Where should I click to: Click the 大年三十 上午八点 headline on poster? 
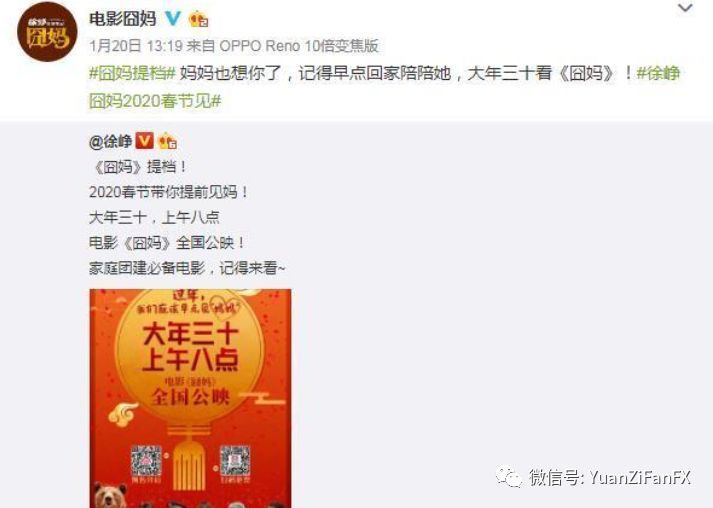coord(190,347)
